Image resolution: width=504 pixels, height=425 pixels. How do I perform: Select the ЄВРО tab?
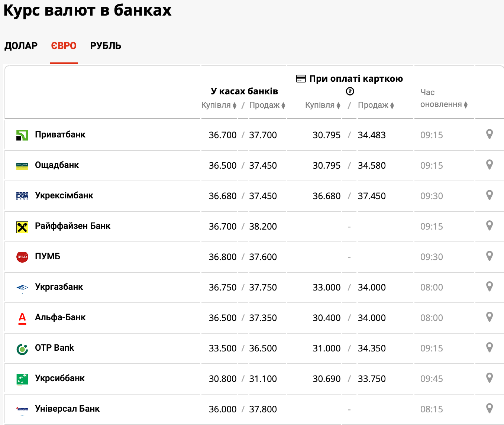(x=64, y=46)
